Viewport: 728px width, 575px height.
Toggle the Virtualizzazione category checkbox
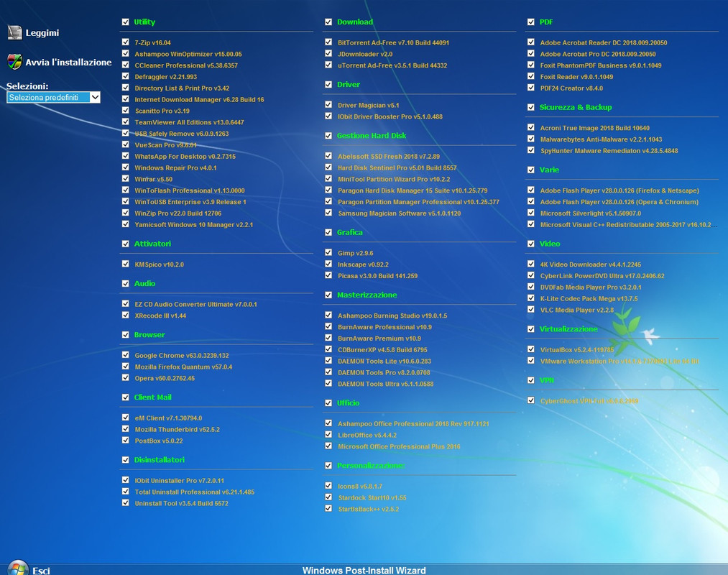coord(530,329)
